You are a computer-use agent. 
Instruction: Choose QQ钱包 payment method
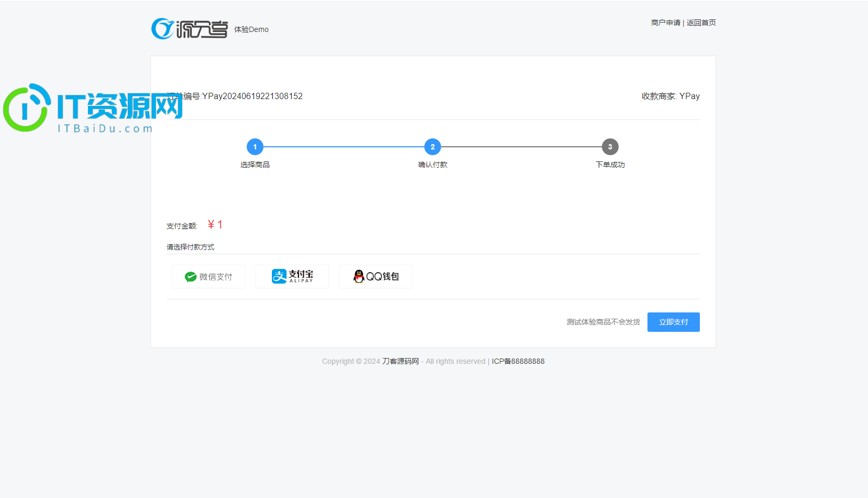[376, 276]
